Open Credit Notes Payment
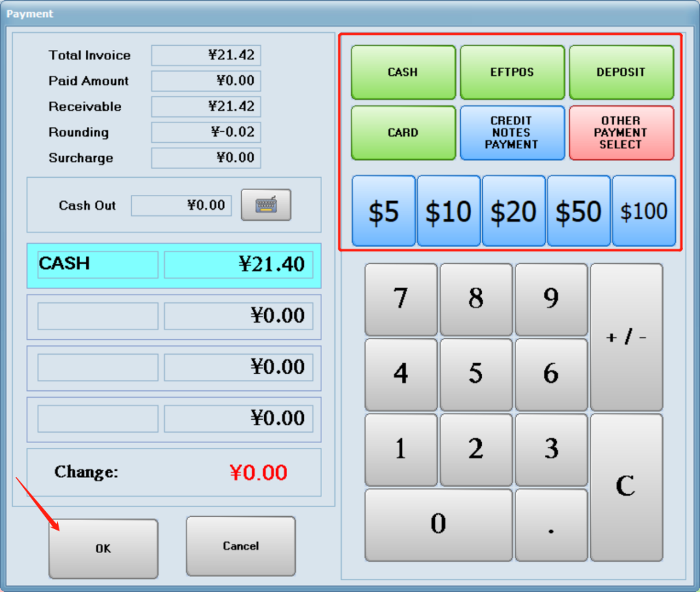The width and height of the screenshot is (700, 592). coord(512,133)
